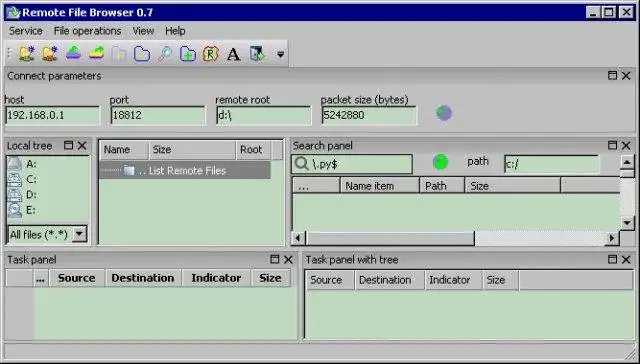640x364 pixels.
Task: Open the Service menu
Action: point(26,31)
